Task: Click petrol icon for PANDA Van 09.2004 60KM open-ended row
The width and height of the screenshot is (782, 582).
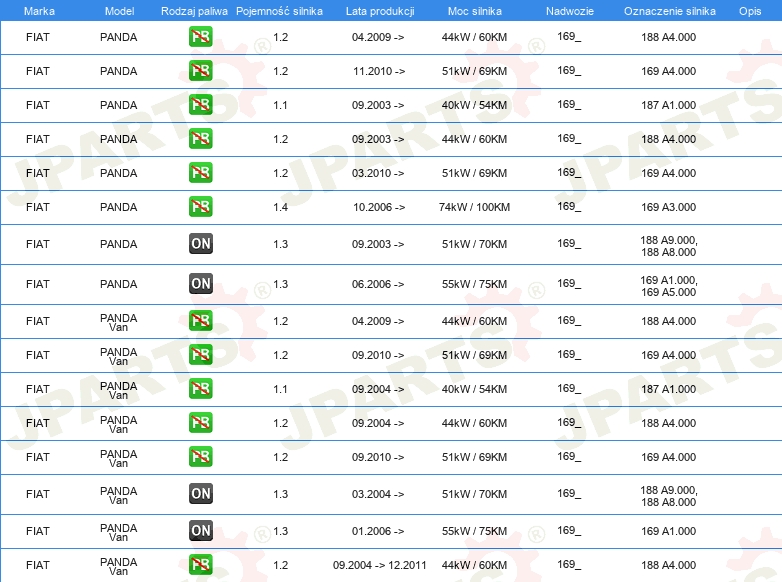Action: (200, 422)
